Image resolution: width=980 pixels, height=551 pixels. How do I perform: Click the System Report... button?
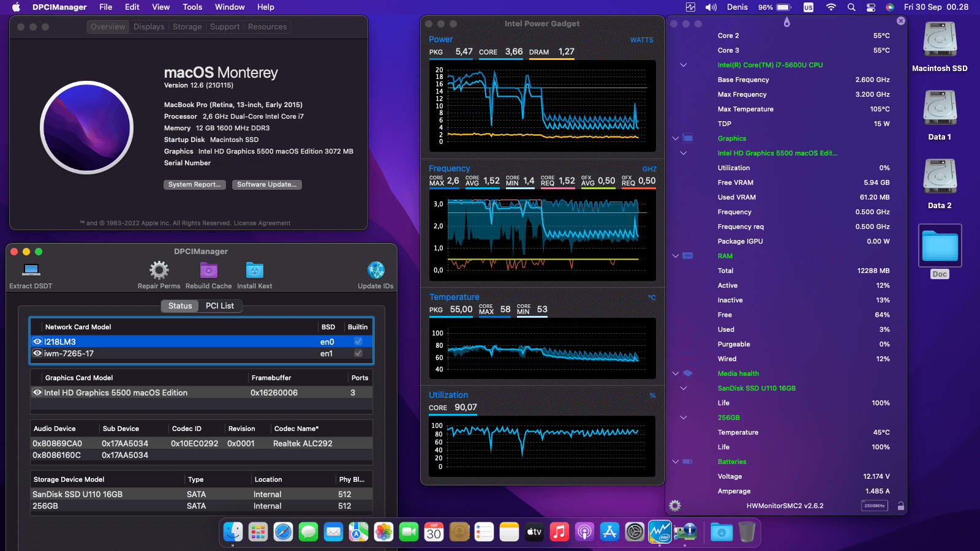(x=195, y=184)
